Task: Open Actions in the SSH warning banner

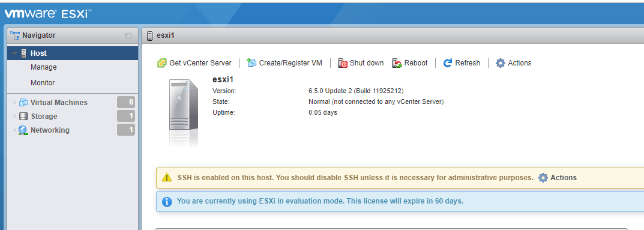Action: tap(558, 177)
